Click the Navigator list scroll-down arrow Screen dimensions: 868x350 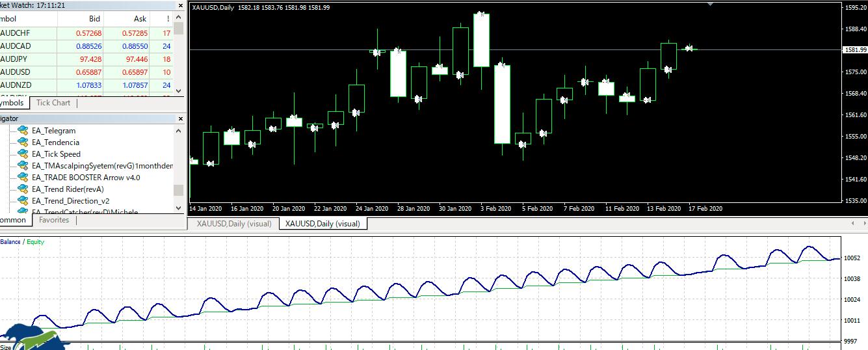pos(179,208)
